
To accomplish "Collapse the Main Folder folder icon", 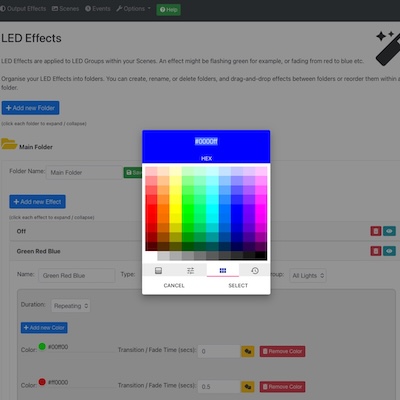I will [x=9, y=144].
